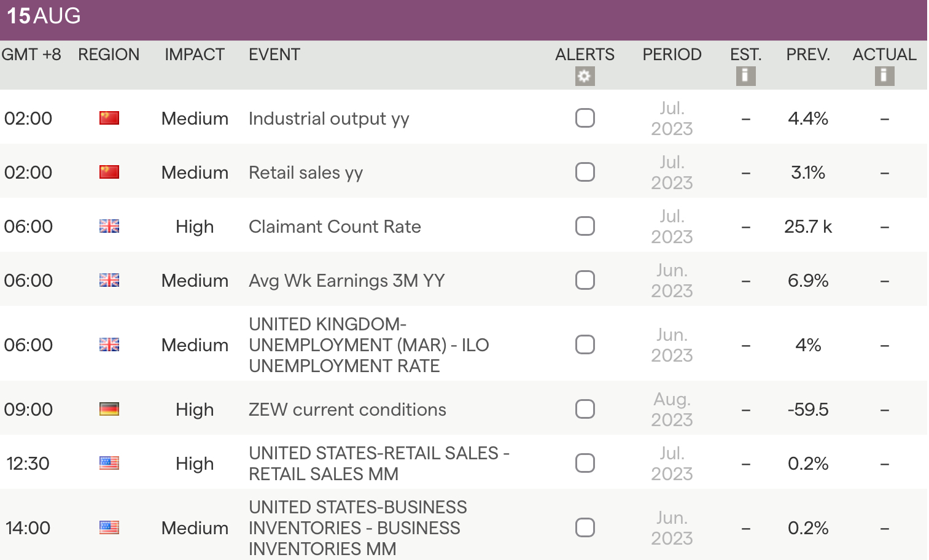Check alert box for ZEW current conditions
929x560 pixels.
point(585,409)
